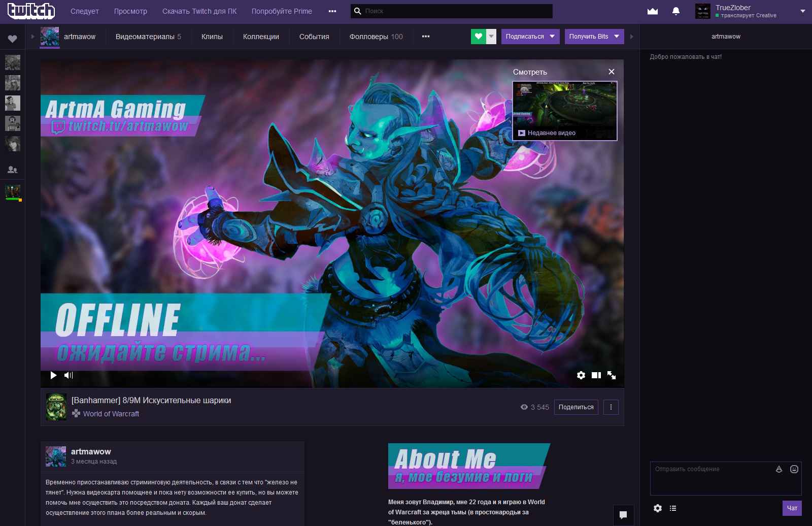Open player settings gear icon
The width and height of the screenshot is (812, 526).
point(581,375)
